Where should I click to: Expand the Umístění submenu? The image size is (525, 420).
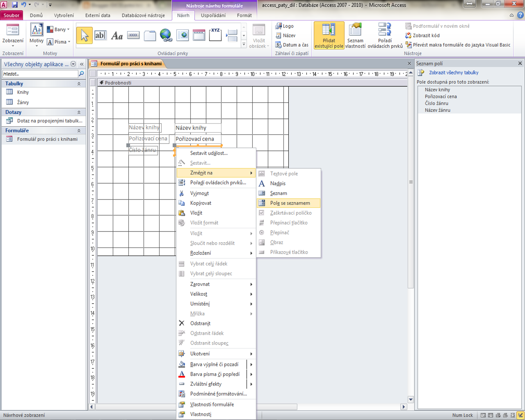click(216, 304)
